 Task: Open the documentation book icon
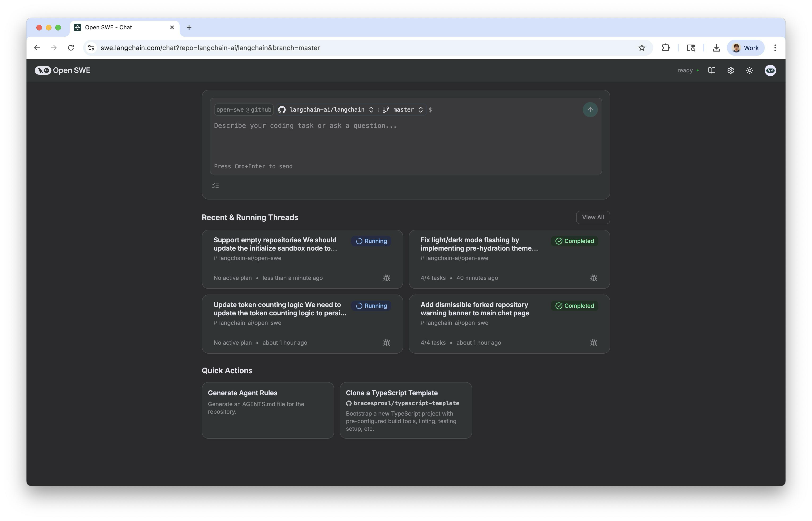tap(712, 70)
